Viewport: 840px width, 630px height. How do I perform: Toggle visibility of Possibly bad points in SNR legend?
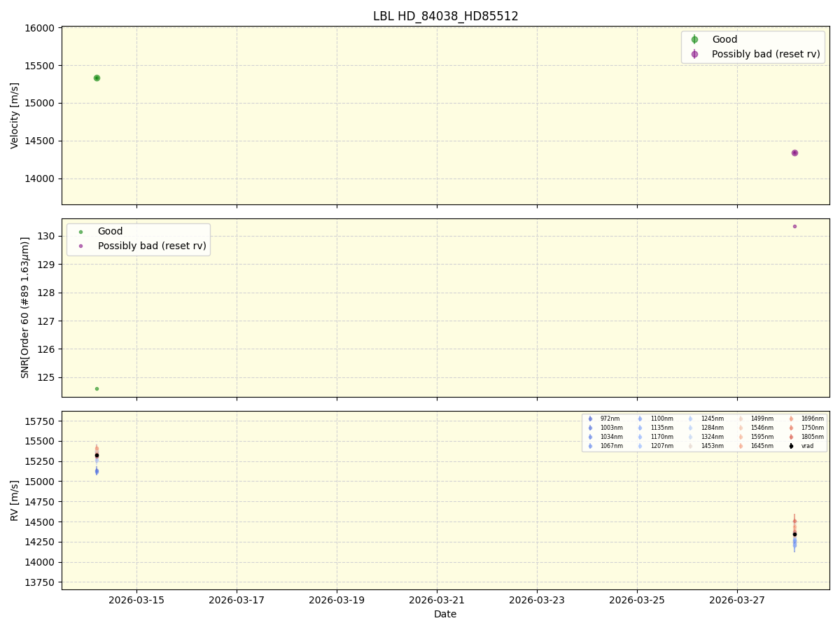79,246
